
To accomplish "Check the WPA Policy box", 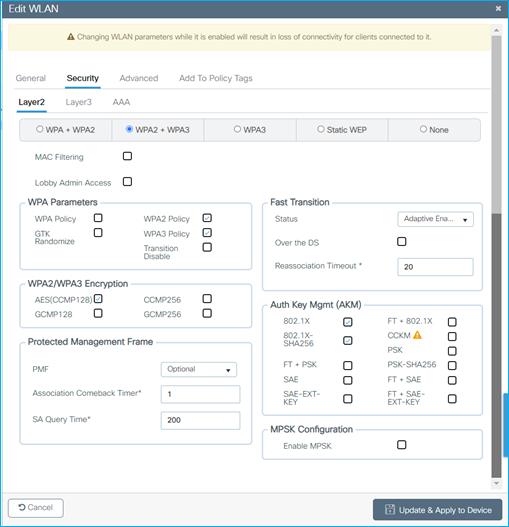I will click(x=98, y=218).
